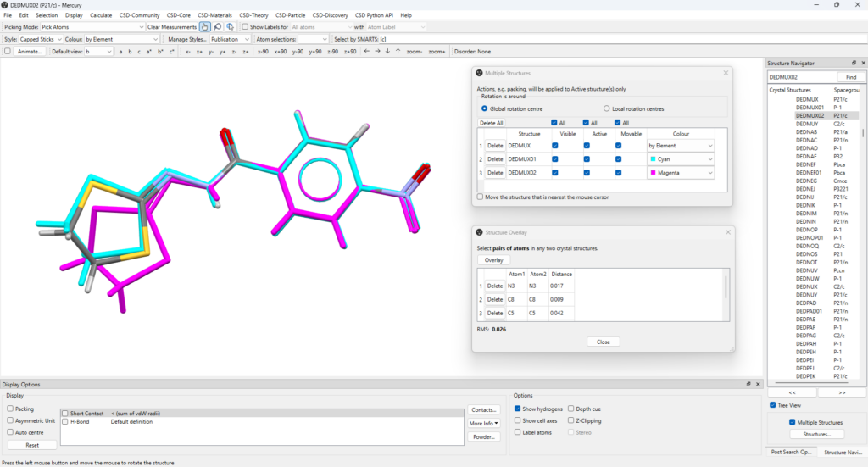This screenshot has width=868, height=467.
Task: Expand the Picking Mode dropdown
Action: [92, 27]
